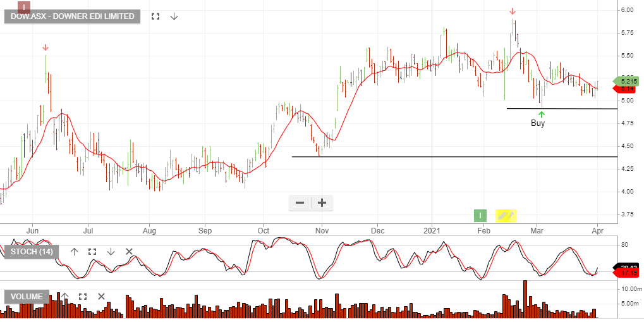Zoom out with the minus button
Screen dimensions: 644x322
300,203
